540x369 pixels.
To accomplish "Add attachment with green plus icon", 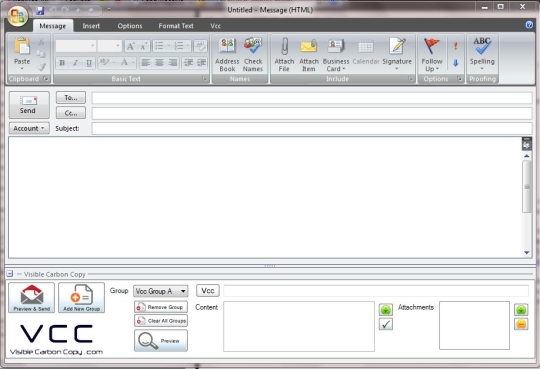I will [521, 310].
